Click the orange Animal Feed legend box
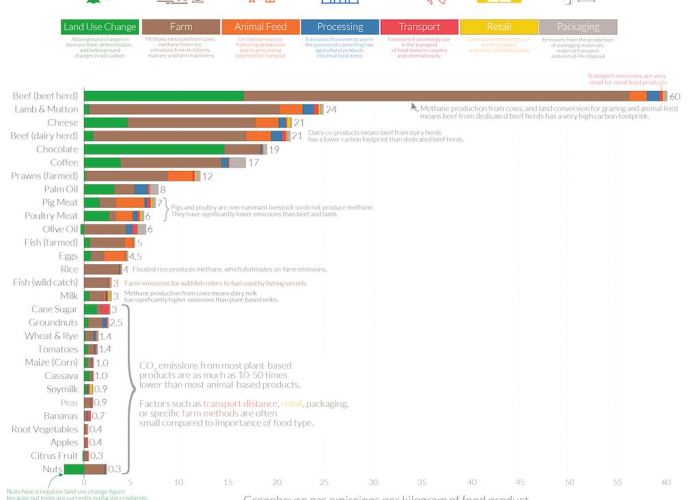Viewport: 700px width, 500px height. coord(260,27)
